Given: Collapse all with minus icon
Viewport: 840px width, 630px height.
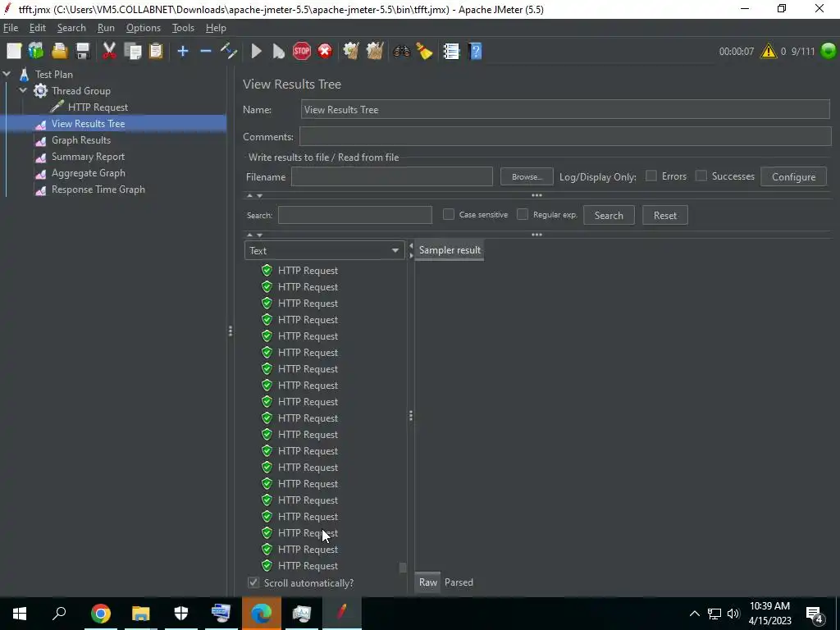Looking at the screenshot, I should click(206, 51).
